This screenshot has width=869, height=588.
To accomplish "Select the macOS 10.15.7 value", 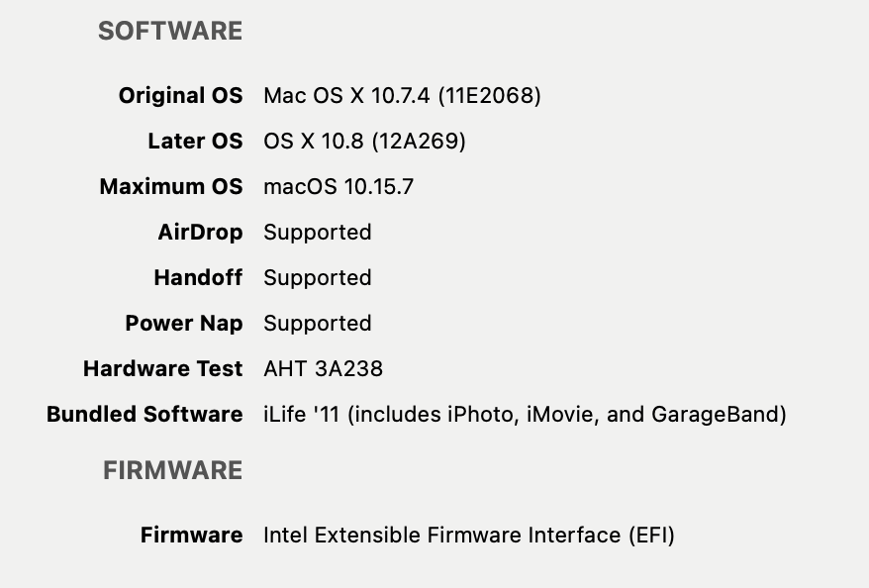I will pos(338,187).
